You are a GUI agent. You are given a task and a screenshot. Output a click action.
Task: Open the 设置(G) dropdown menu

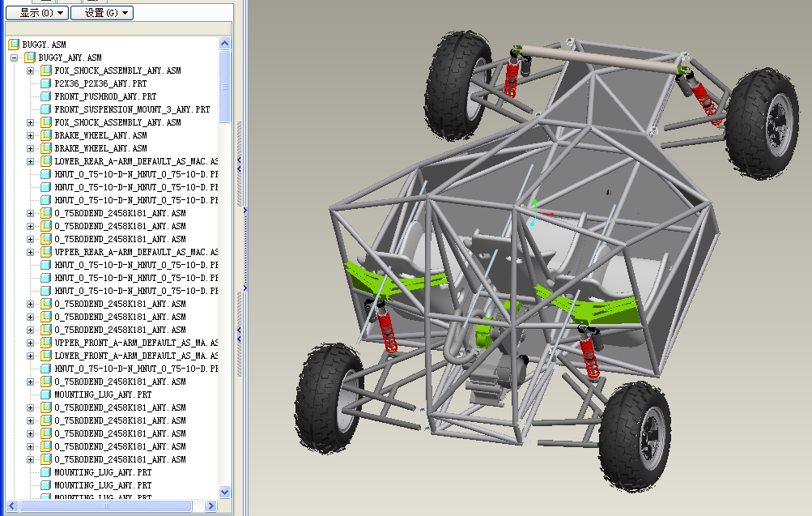pyautogui.click(x=101, y=12)
